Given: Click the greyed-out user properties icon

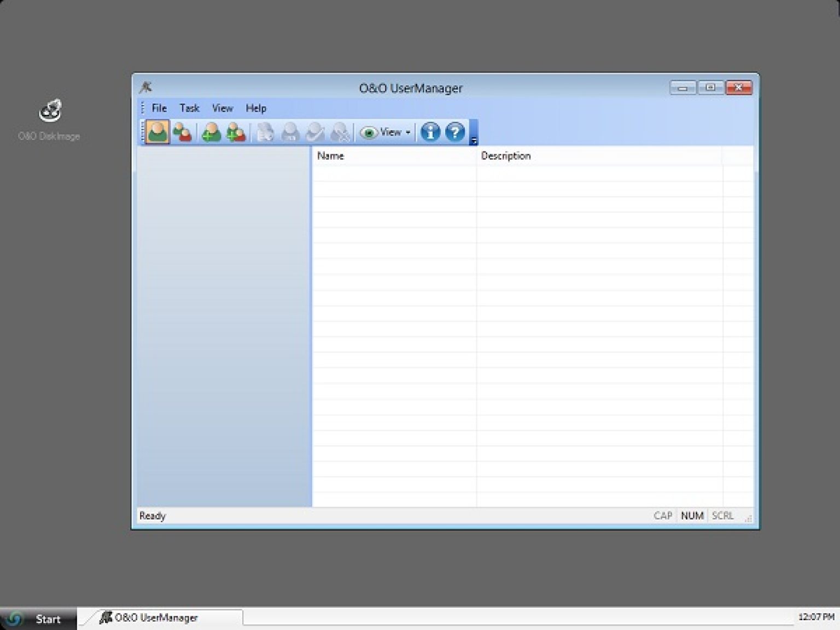Looking at the screenshot, I should [x=290, y=132].
